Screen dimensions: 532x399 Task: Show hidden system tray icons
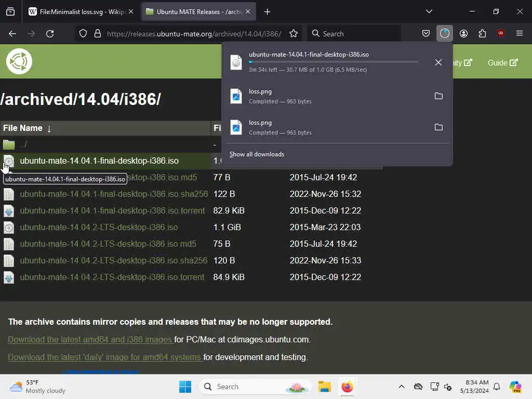coord(402,387)
